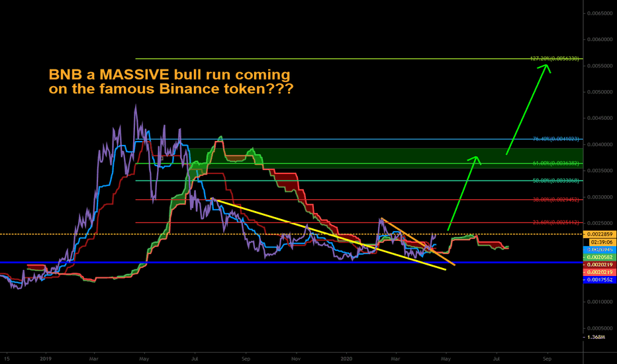
Task: Click the 0.0065000 price axis label
Action: pyautogui.click(x=600, y=13)
